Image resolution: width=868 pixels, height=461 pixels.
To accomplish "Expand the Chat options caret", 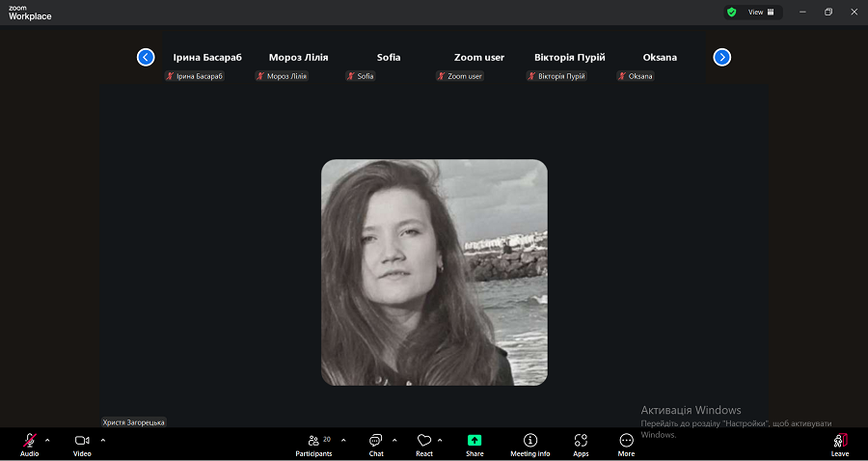I will tap(394, 441).
